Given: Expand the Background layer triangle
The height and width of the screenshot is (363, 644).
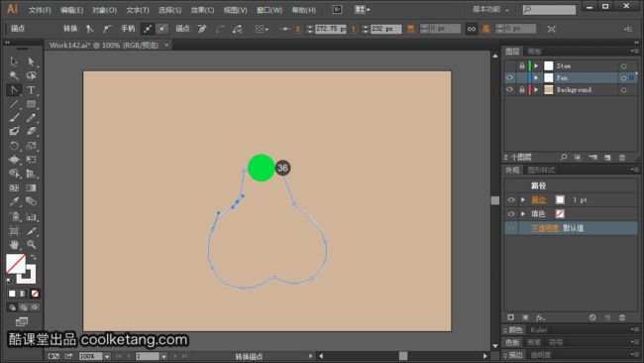Looking at the screenshot, I should tap(536, 89).
